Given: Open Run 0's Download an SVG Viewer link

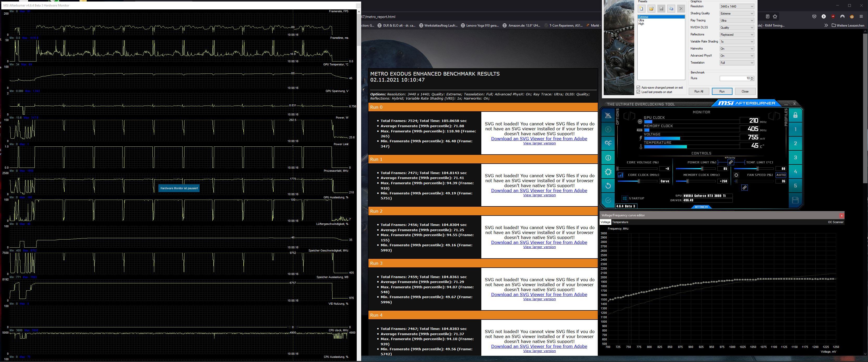Looking at the screenshot, I should coord(539,139).
